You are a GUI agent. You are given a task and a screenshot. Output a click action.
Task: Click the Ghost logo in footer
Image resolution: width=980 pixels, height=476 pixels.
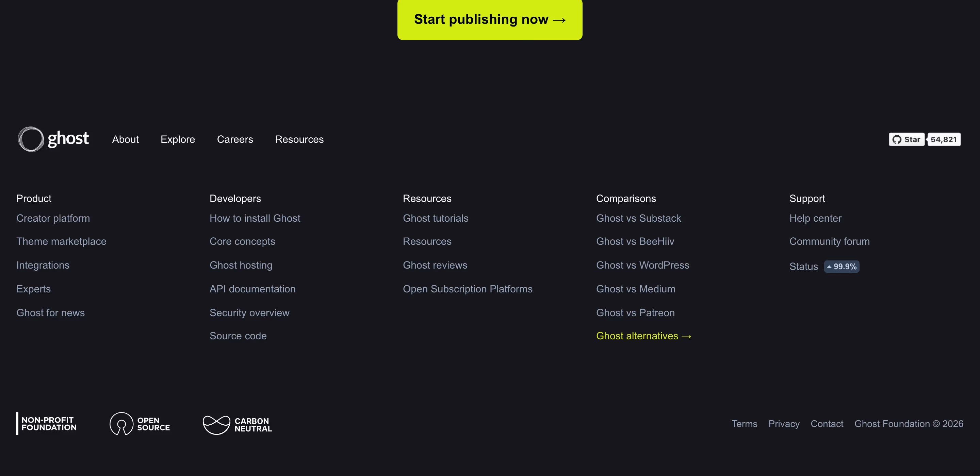[53, 139]
